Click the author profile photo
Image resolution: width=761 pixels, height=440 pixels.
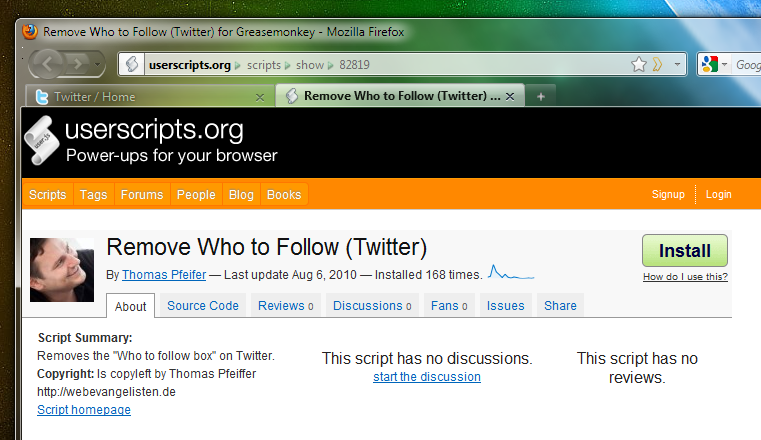[62, 270]
